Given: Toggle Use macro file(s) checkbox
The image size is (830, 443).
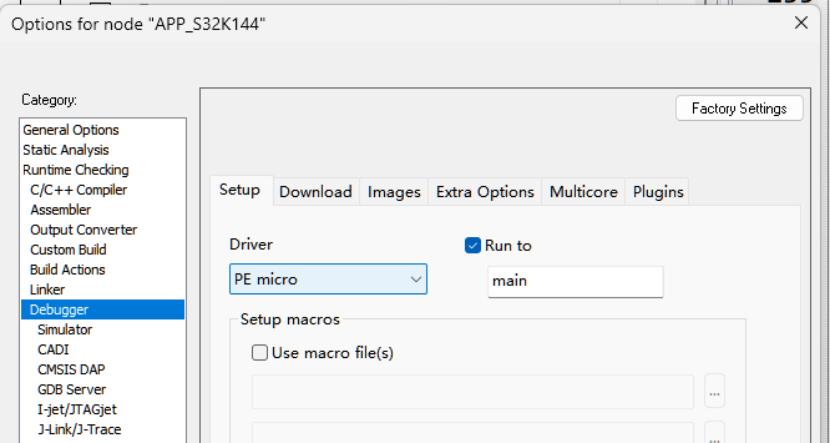Looking at the screenshot, I should tap(260, 352).
